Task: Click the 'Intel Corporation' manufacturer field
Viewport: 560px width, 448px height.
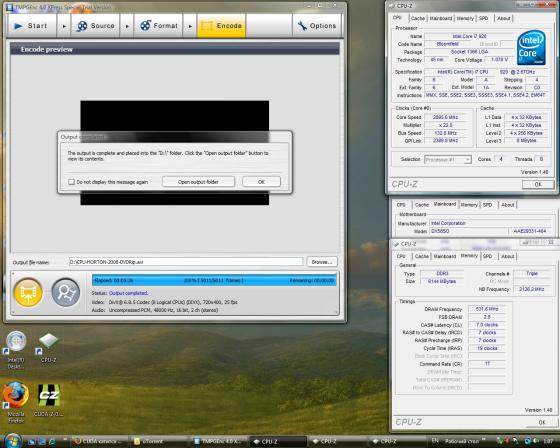Action: pyautogui.click(x=490, y=223)
